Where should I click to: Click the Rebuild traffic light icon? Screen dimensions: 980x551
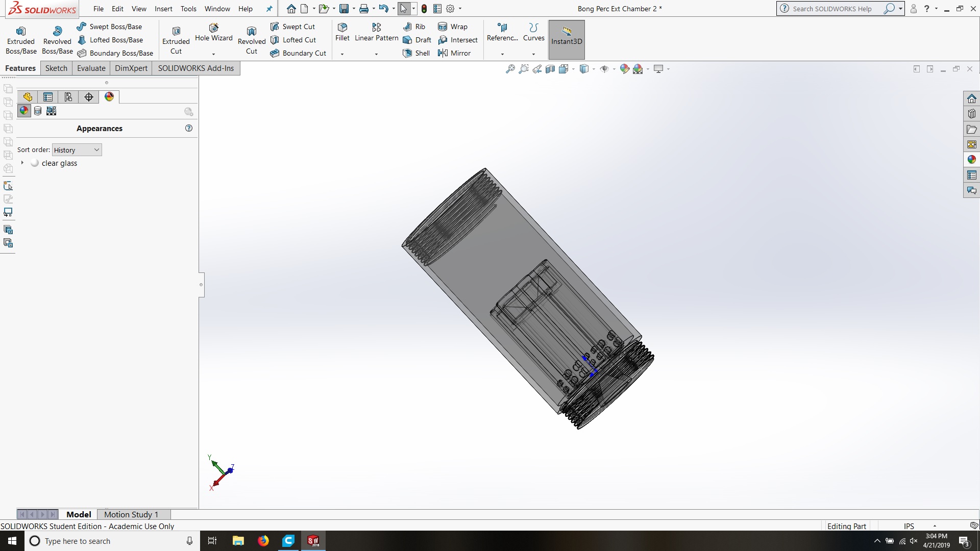(x=424, y=9)
